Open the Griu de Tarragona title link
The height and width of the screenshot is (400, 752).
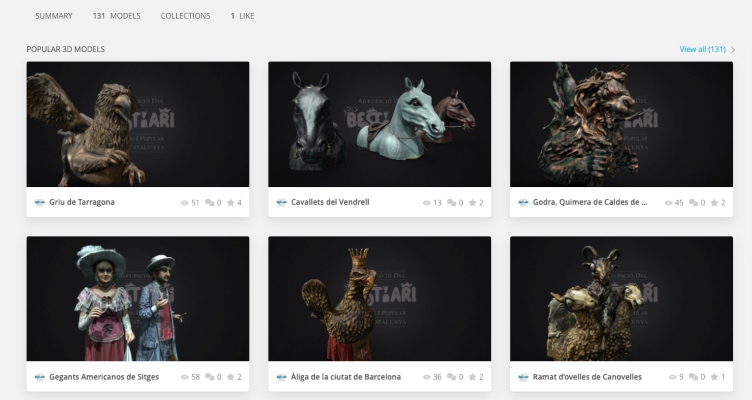click(x=82, y=202)
